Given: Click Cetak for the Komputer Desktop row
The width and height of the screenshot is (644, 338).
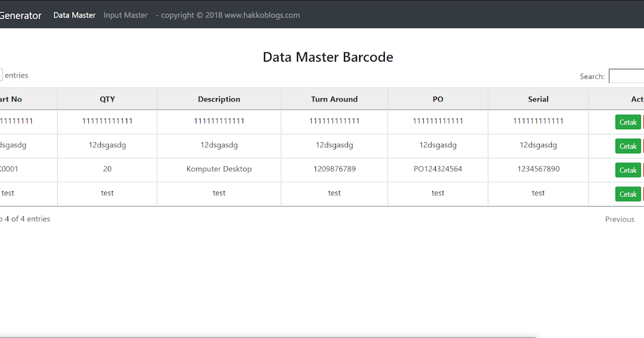Looking at the screenshot, I should click(x=628, y=170).
